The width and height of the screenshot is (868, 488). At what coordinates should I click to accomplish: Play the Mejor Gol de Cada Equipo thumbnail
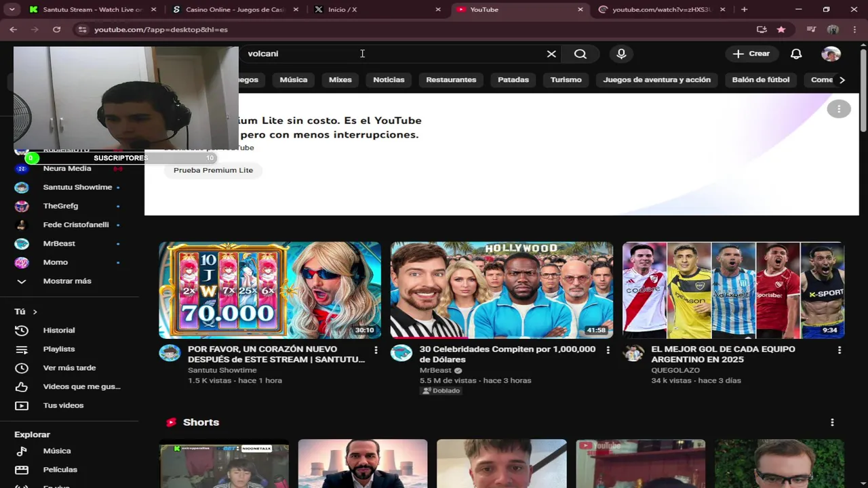[x=734, y=290]
